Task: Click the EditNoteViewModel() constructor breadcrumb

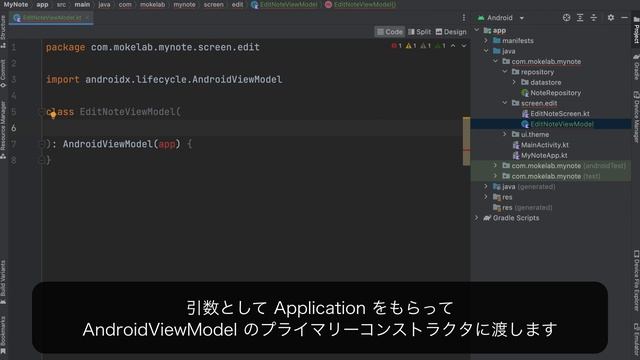Action: (x=360, y=4)
